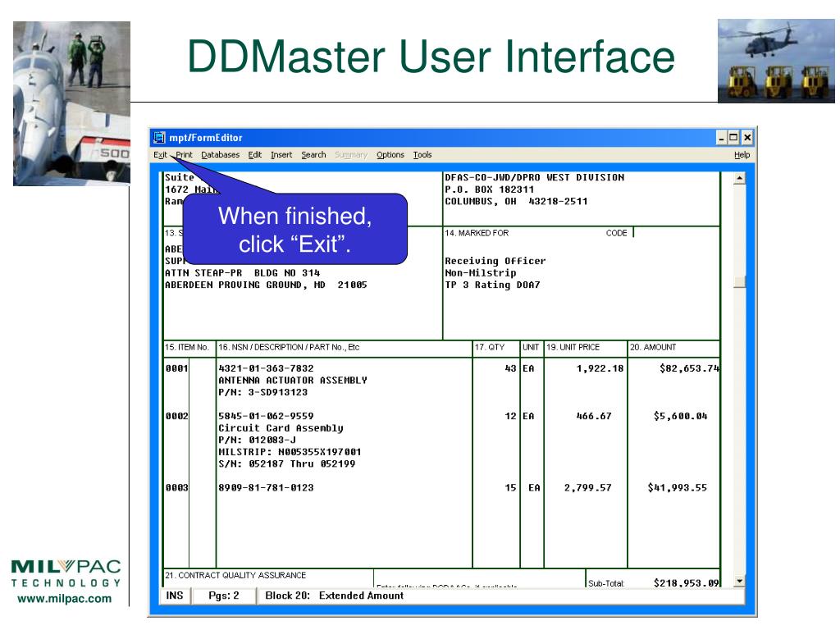Image resolution: width=840 pixels, height=630 pixels.
Task: Click DFAS-CO-JWD/DPRO WEST DIVISION line
Action: [x=535, y=177]
